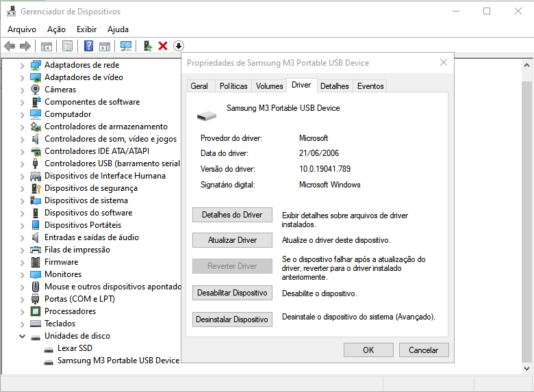Expand Dispositivos de sistema node

22,200
